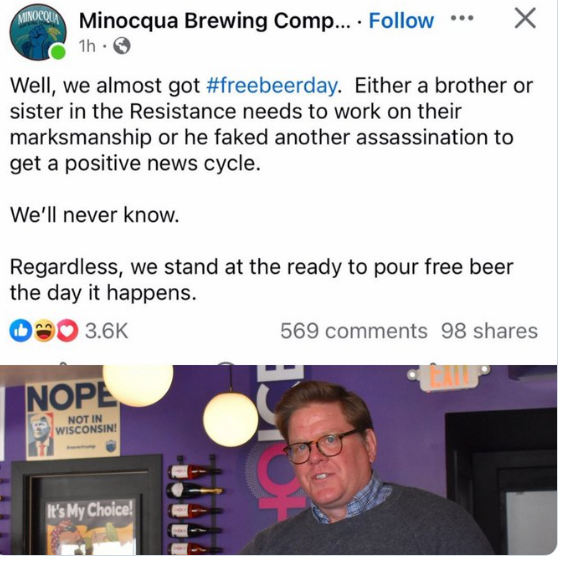Open the 569 comments
Image resolution: width=570 pixels, height=564 pixels.
coord(354,331)
